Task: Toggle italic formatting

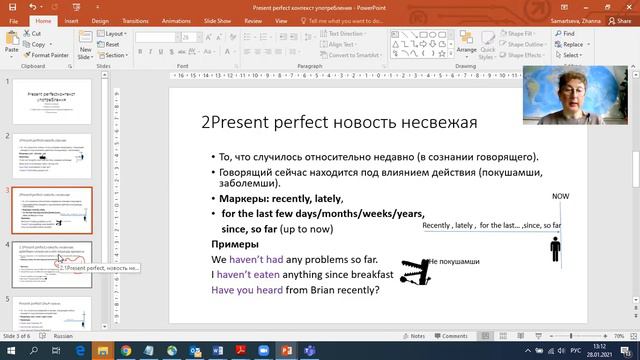Action: pyautogui.click(x=150, y=52)
